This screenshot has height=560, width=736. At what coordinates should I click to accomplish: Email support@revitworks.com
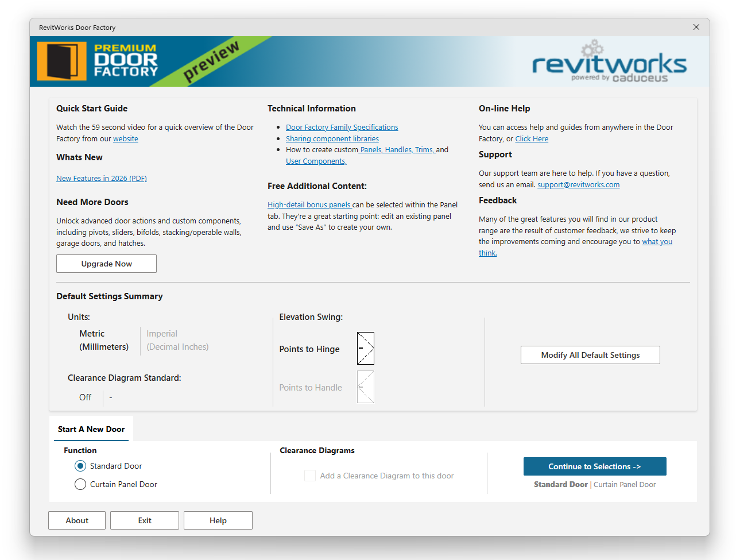point(578,184)
